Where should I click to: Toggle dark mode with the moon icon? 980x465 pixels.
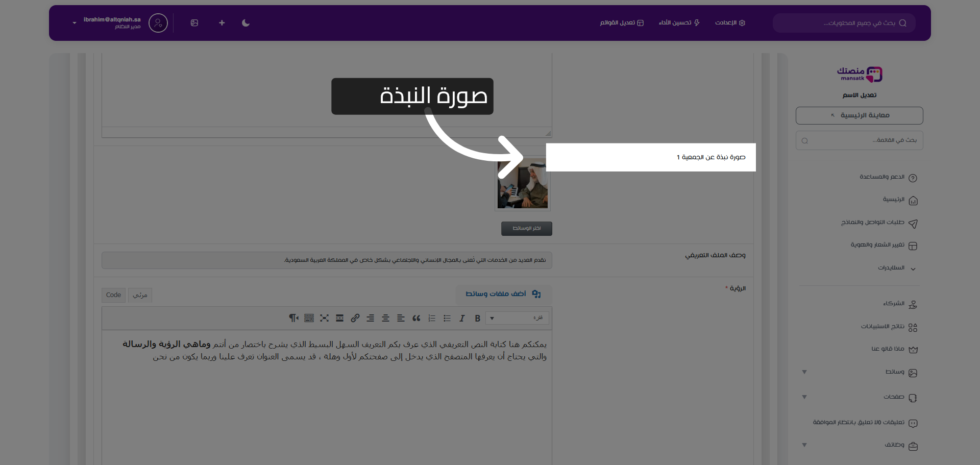click(246, 23)
